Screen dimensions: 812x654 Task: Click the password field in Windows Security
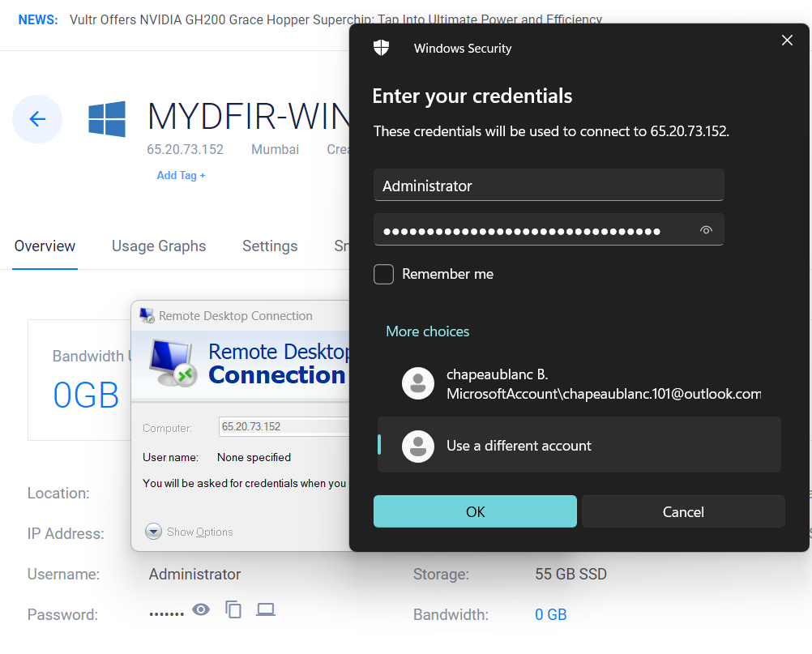click(x=549, y=230)
